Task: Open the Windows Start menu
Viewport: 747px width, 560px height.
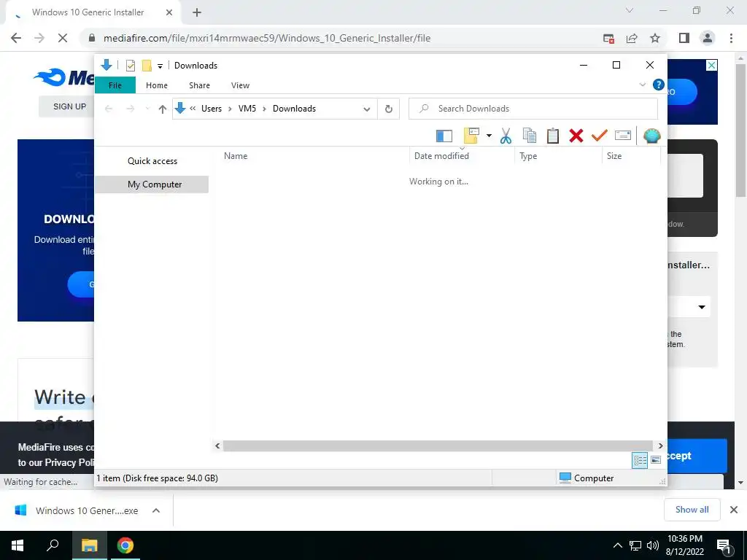Action: point(18,545)
